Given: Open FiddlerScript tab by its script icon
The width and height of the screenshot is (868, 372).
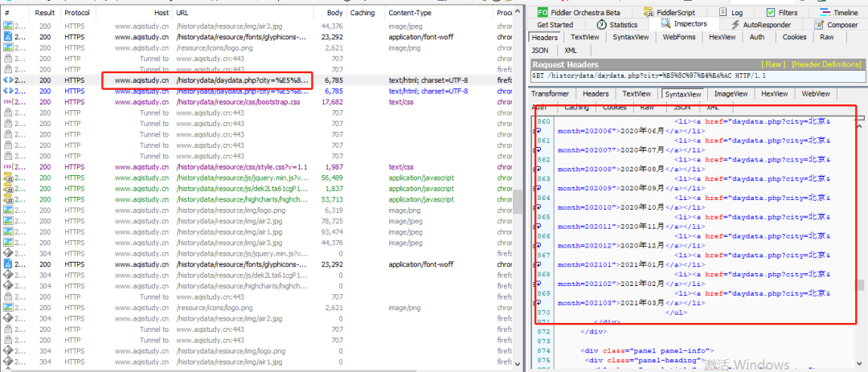Looking at the screenshot, I should (x=649, y=12).
